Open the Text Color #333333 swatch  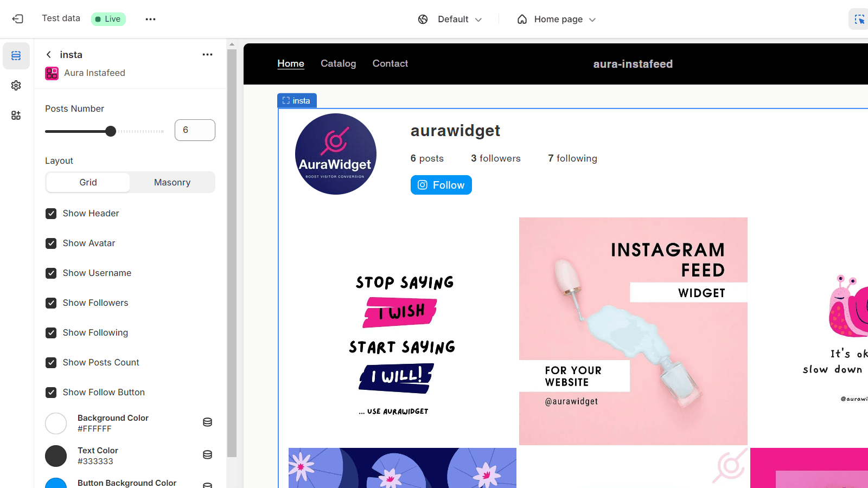click(x=56, y=456)
